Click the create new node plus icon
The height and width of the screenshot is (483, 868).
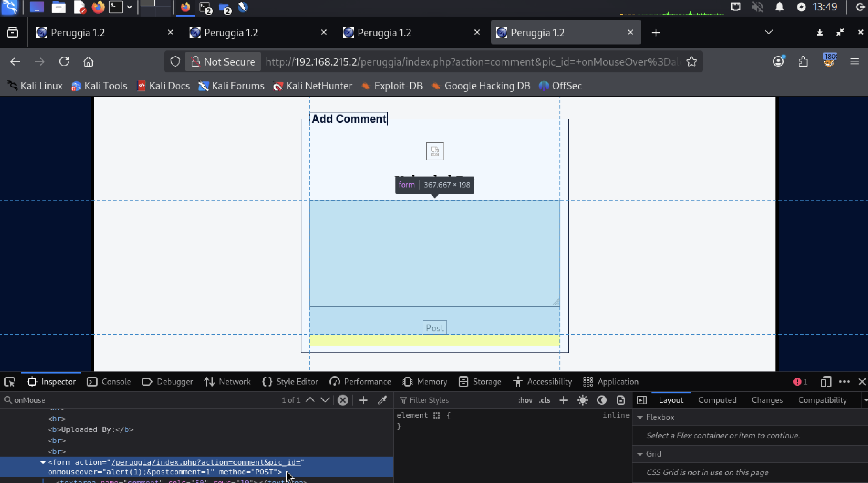point(363,400)
